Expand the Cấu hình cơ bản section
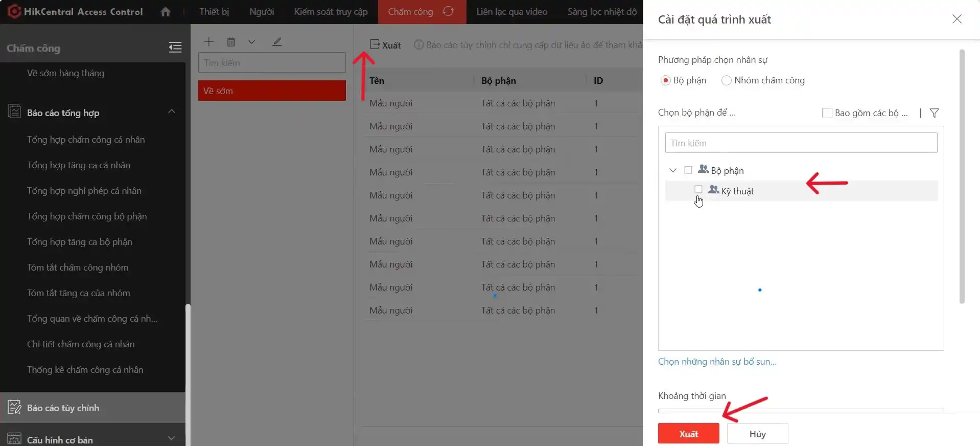The width and height of the screenshot is (980, 446). (x=172, y=438)
